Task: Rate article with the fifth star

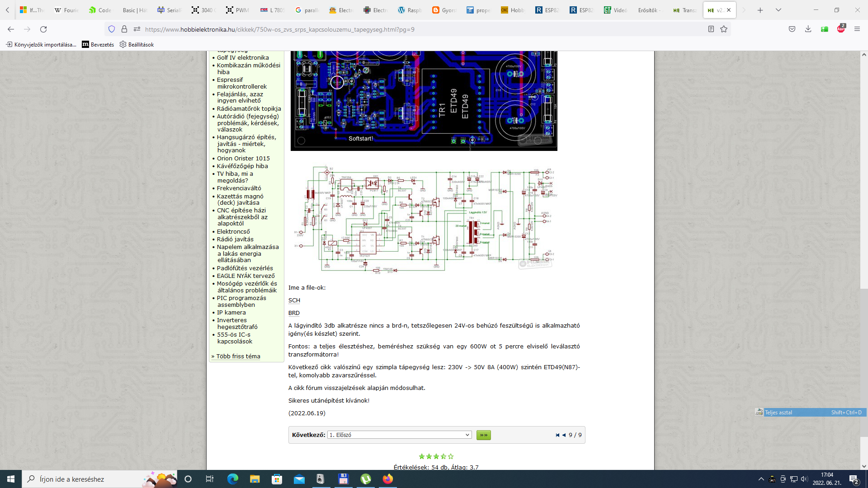Action: click(x=451, y=457)
